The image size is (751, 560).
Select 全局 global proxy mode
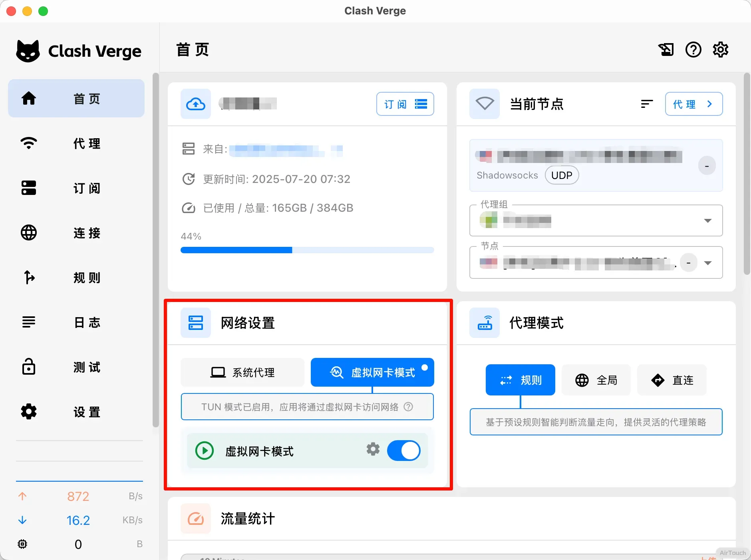[x=596, y=380]
